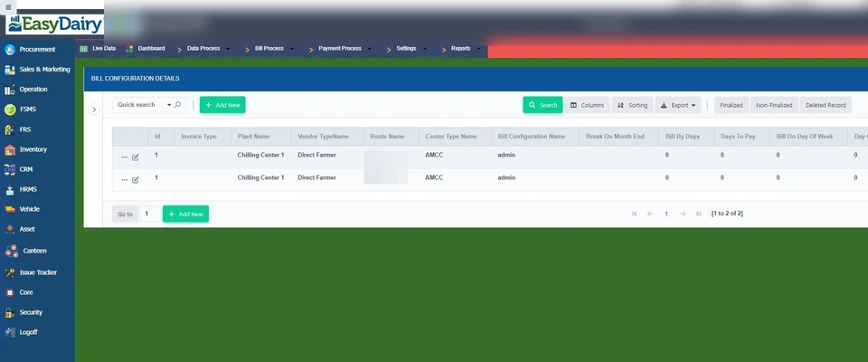The height and width of the screenshot is (362, 868).
Task: Click the quick search magnifier icon
Action: click(x=178, y=105)
